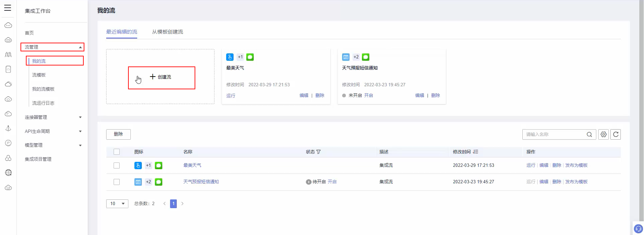Screen dimensions: 644x235
Task: Click the refresh list icon
Action: pyautogui.click(x=616, y=134)
